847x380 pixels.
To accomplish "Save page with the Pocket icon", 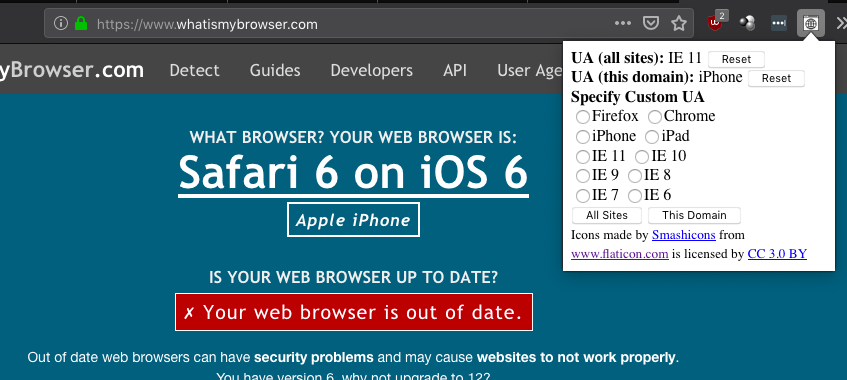I will click(x=652, y=23).
